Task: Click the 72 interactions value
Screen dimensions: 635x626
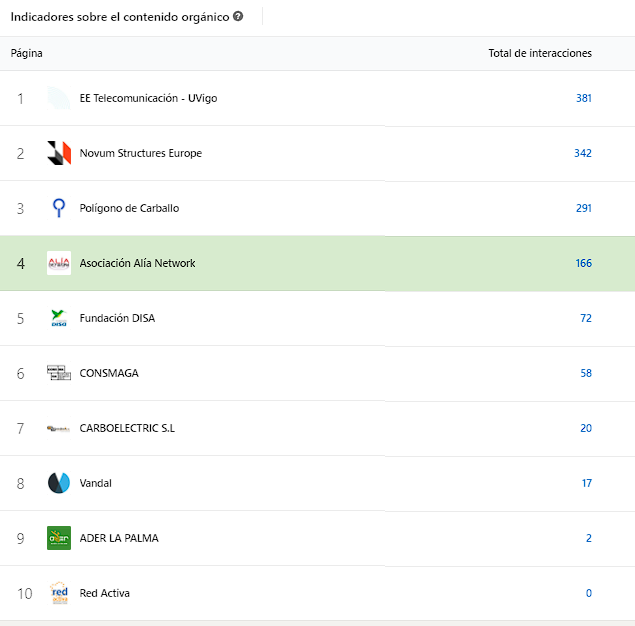Action: coord(586,318)
